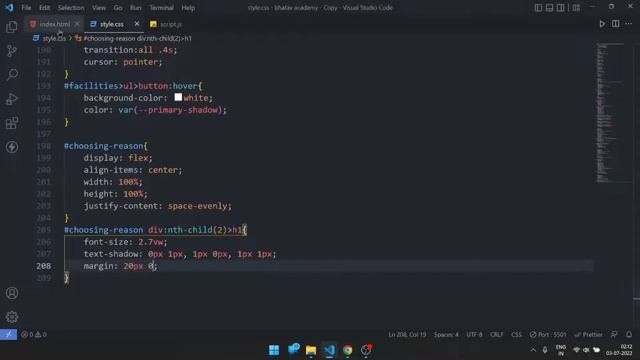Open the lightning bolt extension view
This screenshot has height=360, width=640.
[12, 147]
